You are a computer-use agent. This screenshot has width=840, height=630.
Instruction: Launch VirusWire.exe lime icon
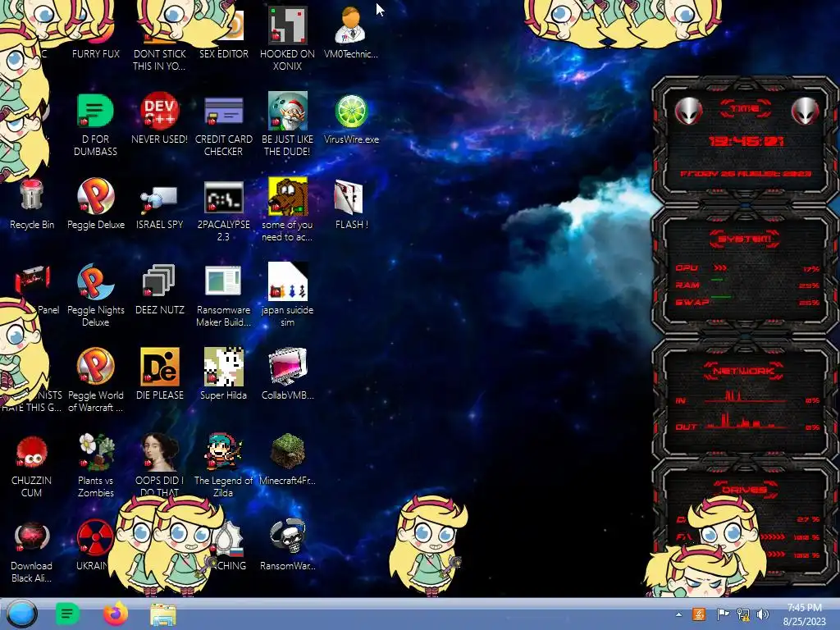(351, 112)
